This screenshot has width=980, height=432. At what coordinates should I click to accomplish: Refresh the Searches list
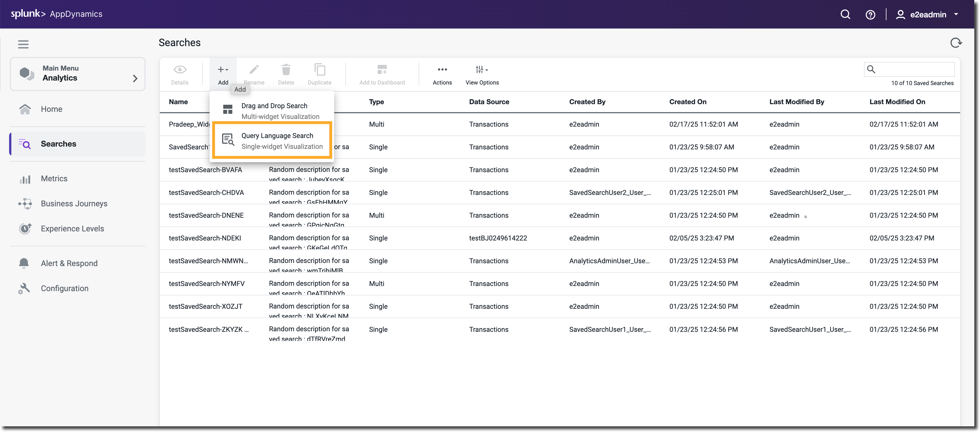tap(956, 43)
